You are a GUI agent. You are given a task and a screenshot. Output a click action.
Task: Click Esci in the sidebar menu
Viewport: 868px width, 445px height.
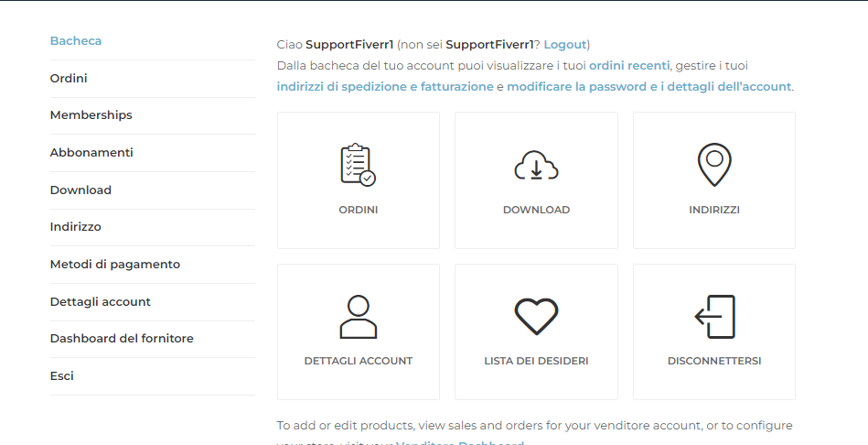[61, 375]
